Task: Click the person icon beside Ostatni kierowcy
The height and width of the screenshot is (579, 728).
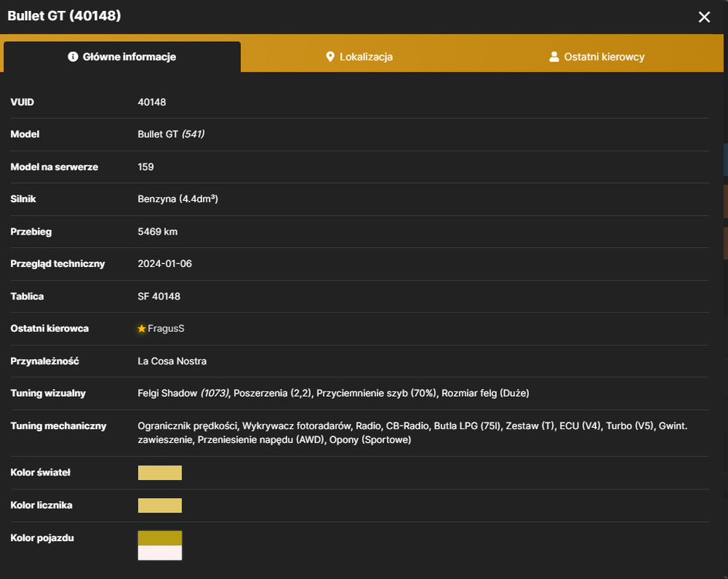Action: pyautogui.click(x=554, y=56)
